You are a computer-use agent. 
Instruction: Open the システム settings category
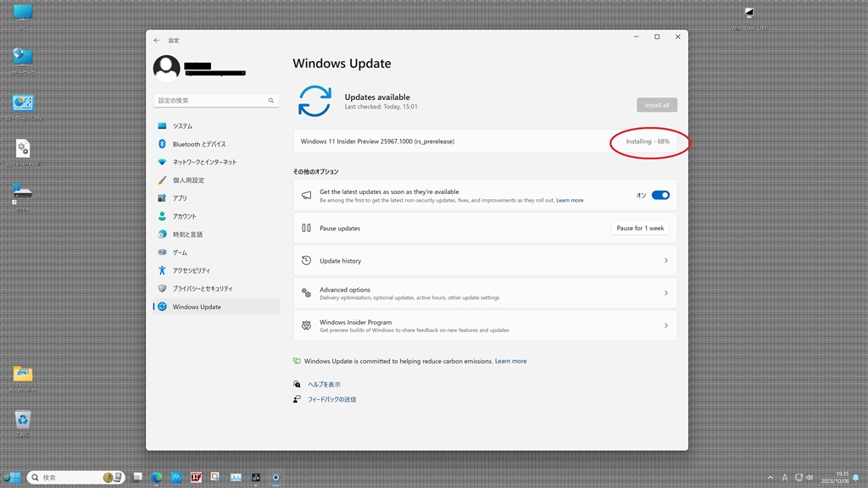tap(216, 126)
